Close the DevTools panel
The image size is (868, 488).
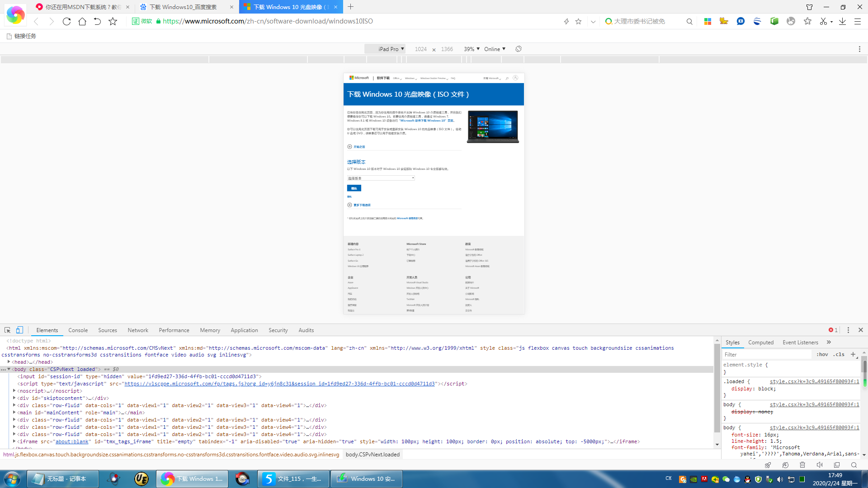(861, 330)
